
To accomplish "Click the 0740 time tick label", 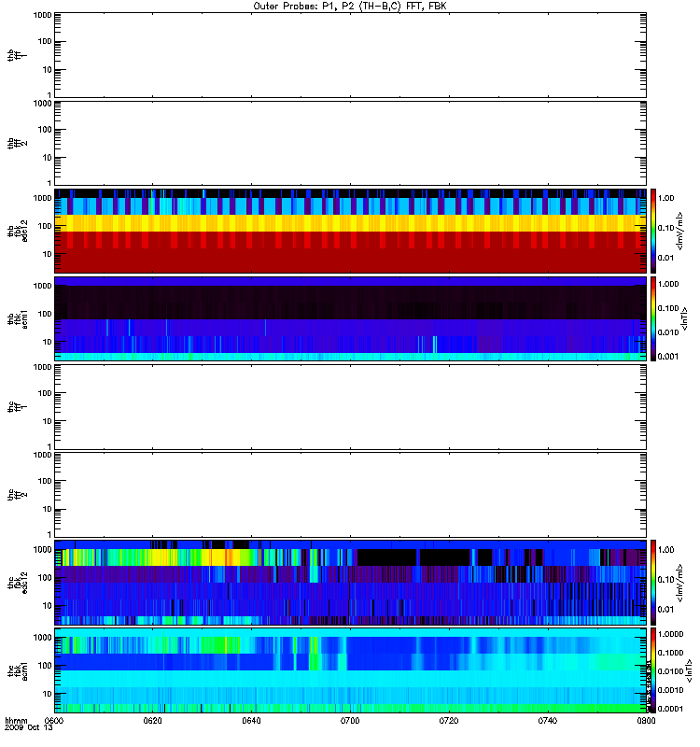I will tap(548, 720).
